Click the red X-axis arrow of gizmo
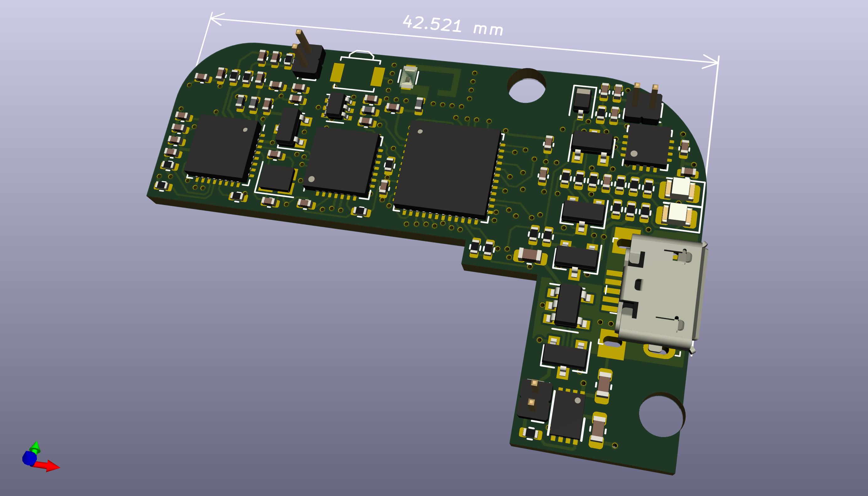Viewport: 868px width, 496px height. coord(50,466)
